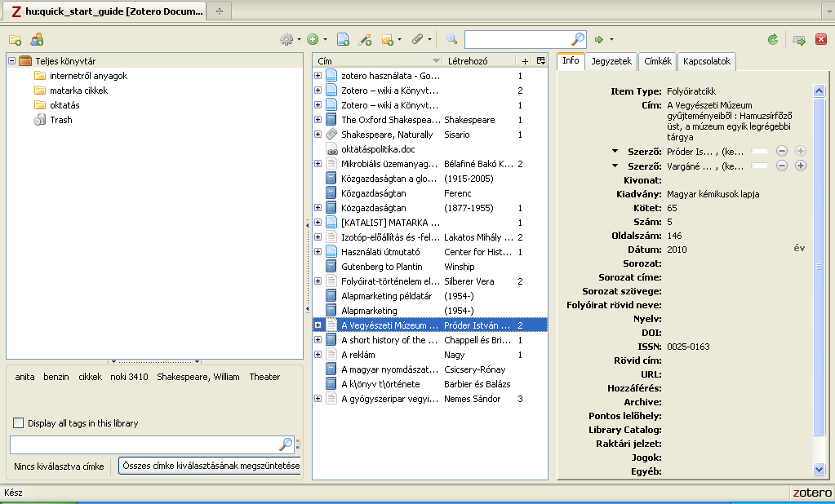835x504 pixels.
Task: Click Összes címke kiválasztásának megszüntetése button
Action: [211, 466]
